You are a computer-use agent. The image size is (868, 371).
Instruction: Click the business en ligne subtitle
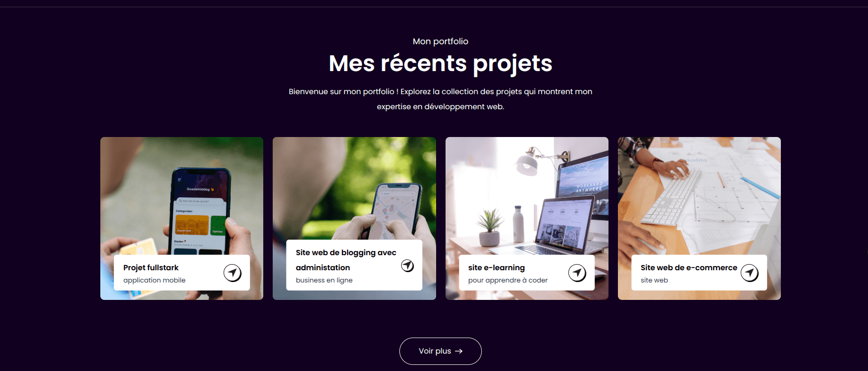(324, 280)
